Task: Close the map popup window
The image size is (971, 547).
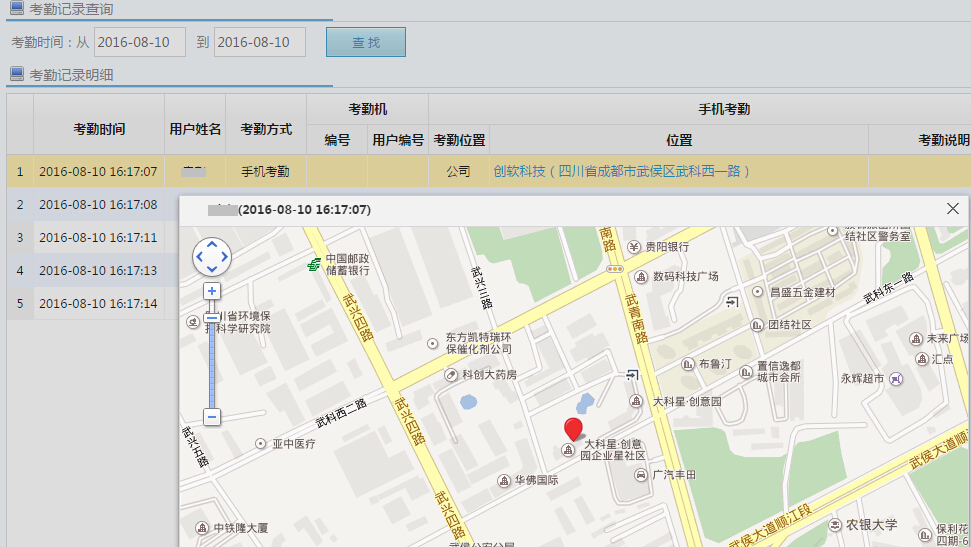Action: point(952,209)
